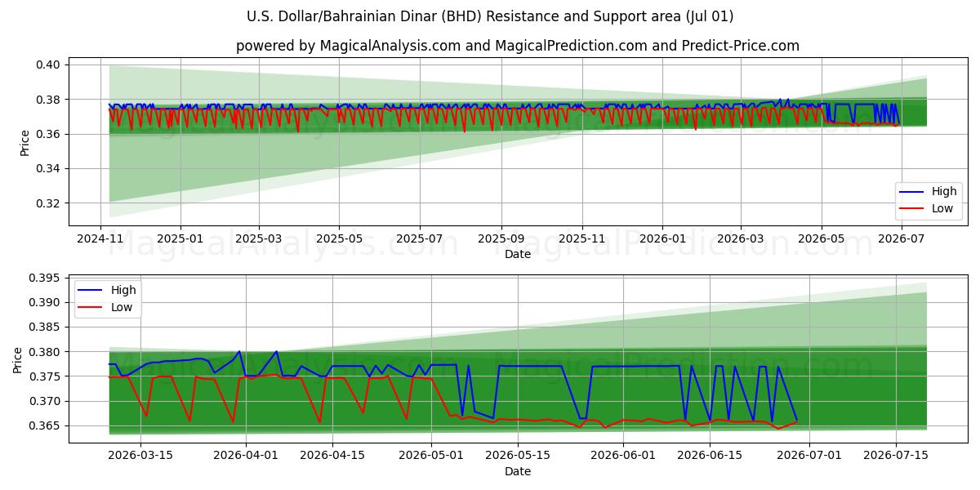Click the 0.32 y-axis label in top chart
980x490 pixels.
(49, 203)
